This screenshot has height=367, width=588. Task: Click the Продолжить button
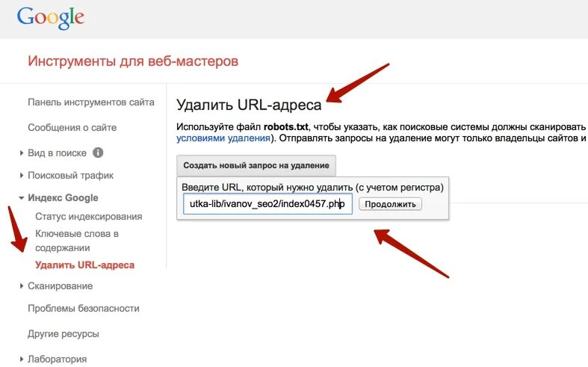click(390, 204)
